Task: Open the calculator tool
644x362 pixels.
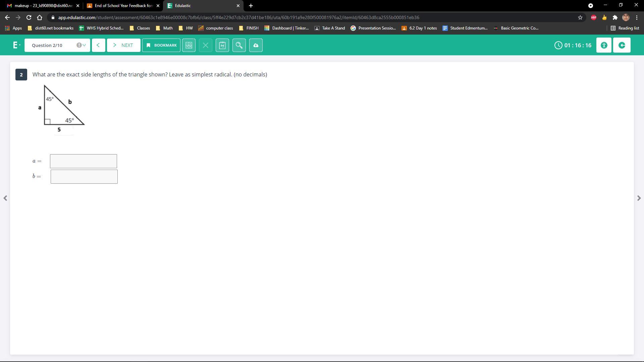Action: [x=189, y=45]
